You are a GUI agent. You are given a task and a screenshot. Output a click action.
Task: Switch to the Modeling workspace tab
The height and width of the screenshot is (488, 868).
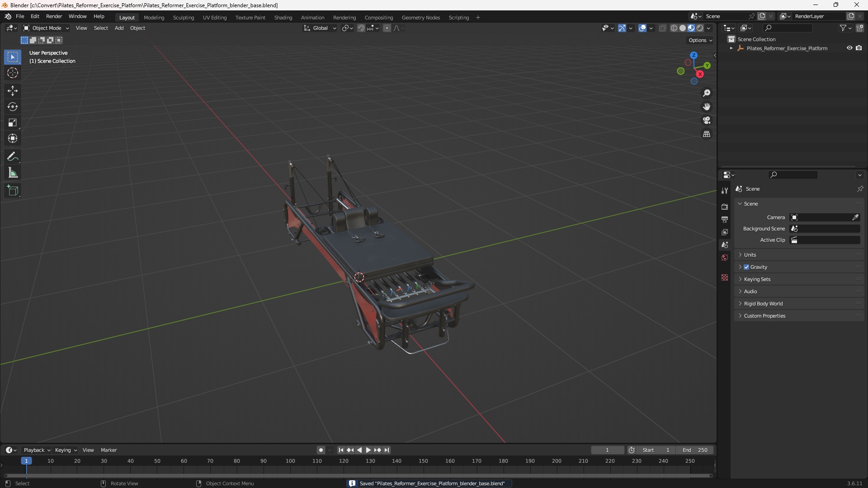154,18
